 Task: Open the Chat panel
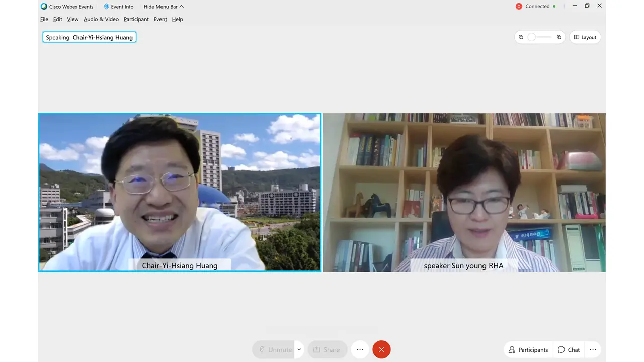click(569, 349)
